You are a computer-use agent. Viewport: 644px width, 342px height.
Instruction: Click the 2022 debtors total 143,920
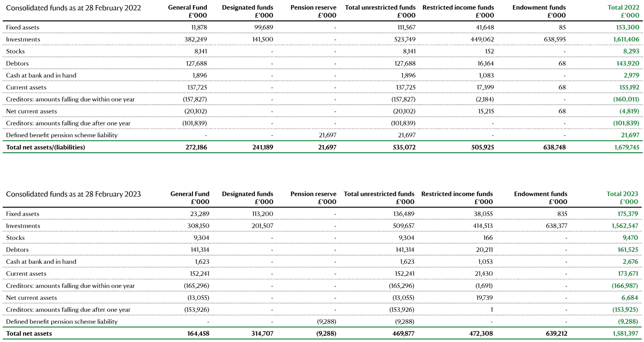click(628, 63)
